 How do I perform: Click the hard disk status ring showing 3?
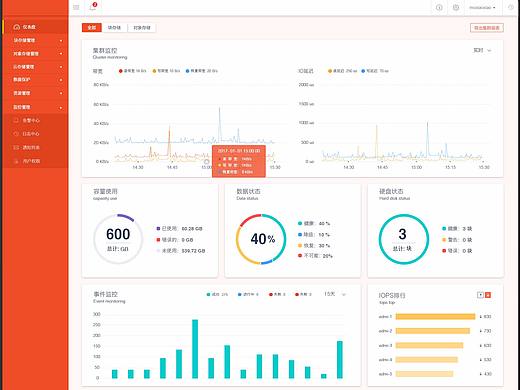tap(403, 239)
